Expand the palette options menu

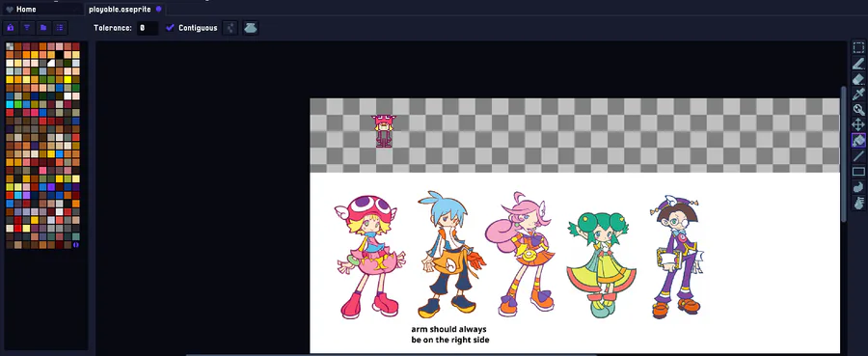pos(59,28)
